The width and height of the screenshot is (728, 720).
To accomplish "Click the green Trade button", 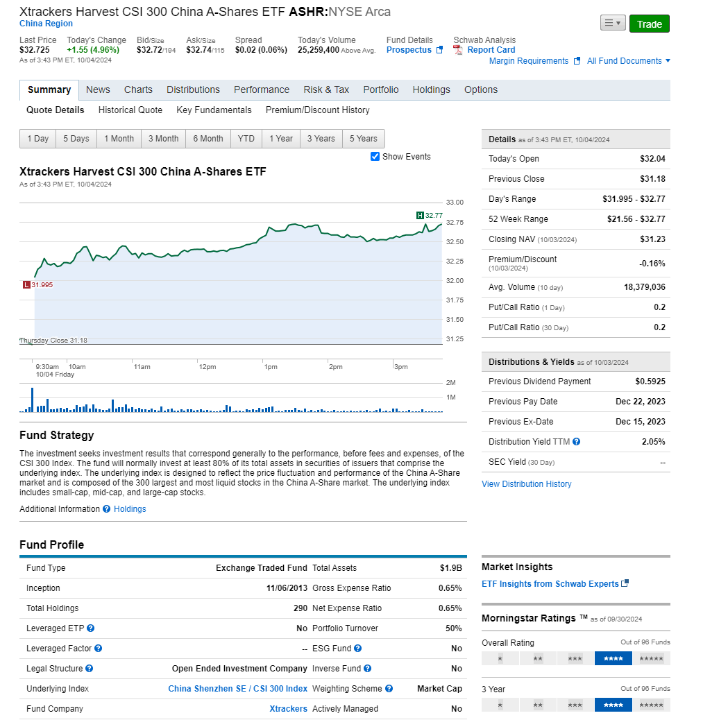I will tap(649, 23).
